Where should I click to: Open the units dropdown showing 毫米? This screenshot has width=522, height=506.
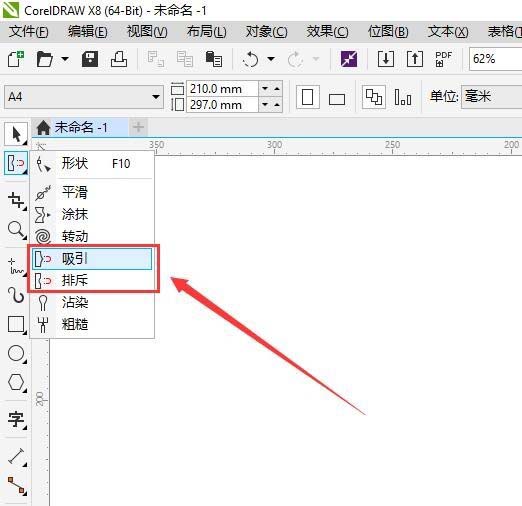(x=492, y=97)
